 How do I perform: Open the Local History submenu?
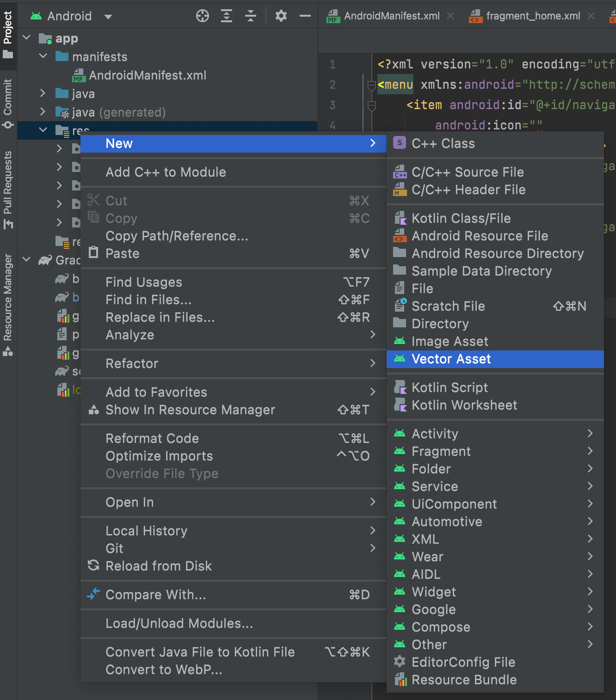[234, 531]
